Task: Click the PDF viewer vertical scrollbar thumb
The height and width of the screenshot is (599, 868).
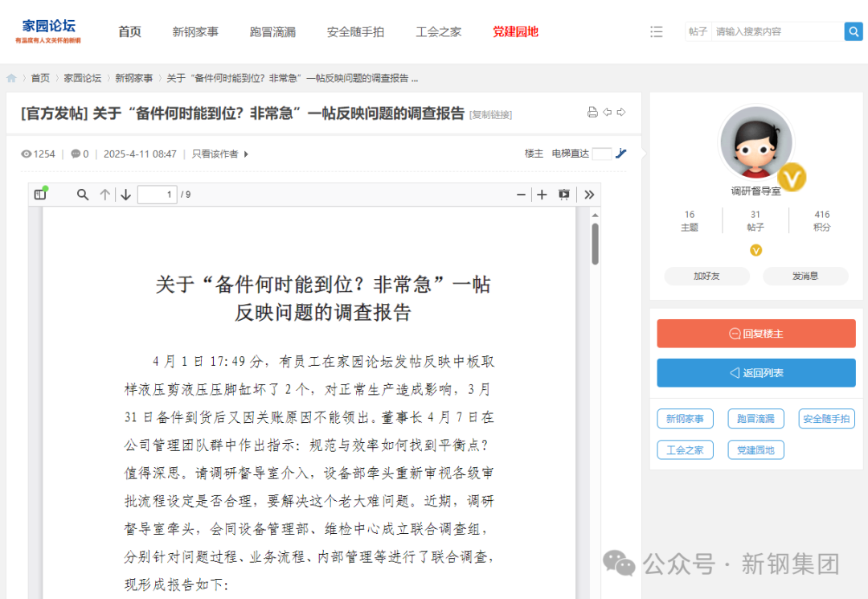Action: tap(595, 244)
